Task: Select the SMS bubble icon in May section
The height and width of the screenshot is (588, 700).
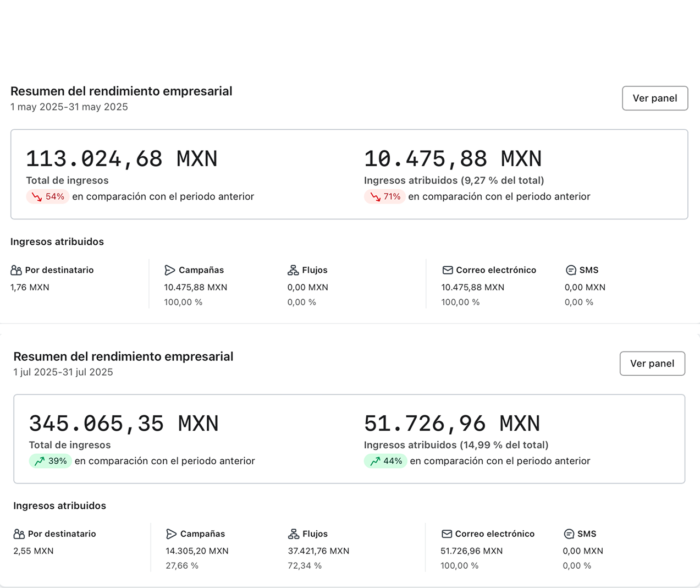Action: click(571, 270)
